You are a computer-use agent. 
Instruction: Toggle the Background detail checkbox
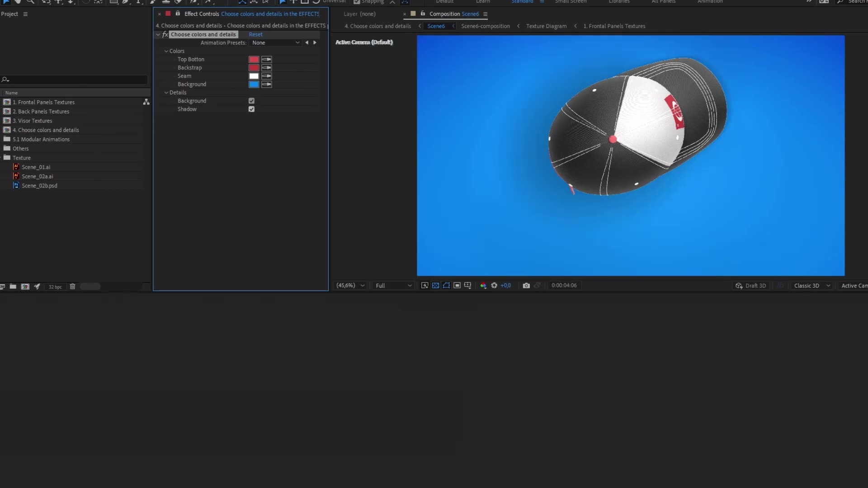click(251, 100)
